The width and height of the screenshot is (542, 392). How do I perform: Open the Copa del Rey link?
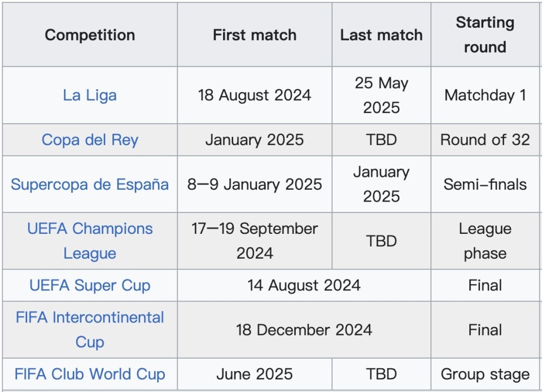[90, 140]
